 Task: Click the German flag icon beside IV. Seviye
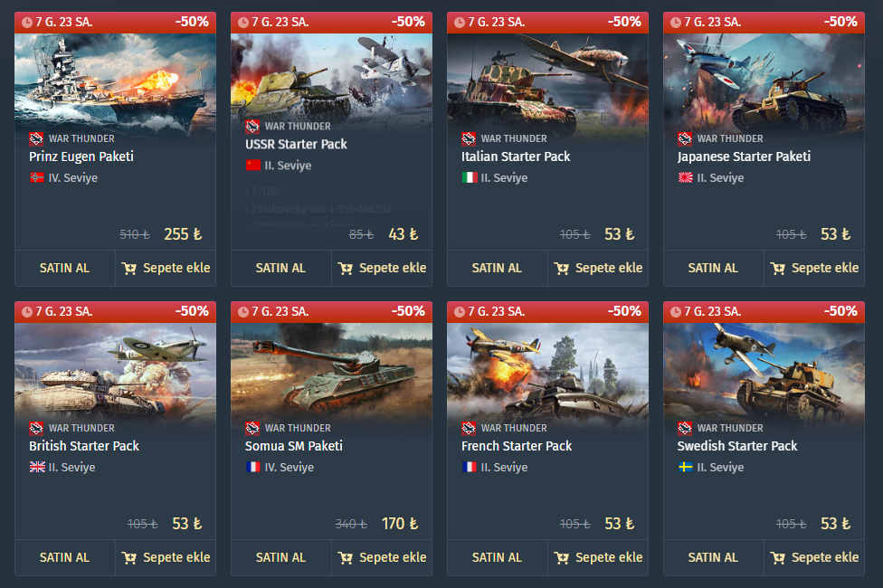tap(37, 177)
